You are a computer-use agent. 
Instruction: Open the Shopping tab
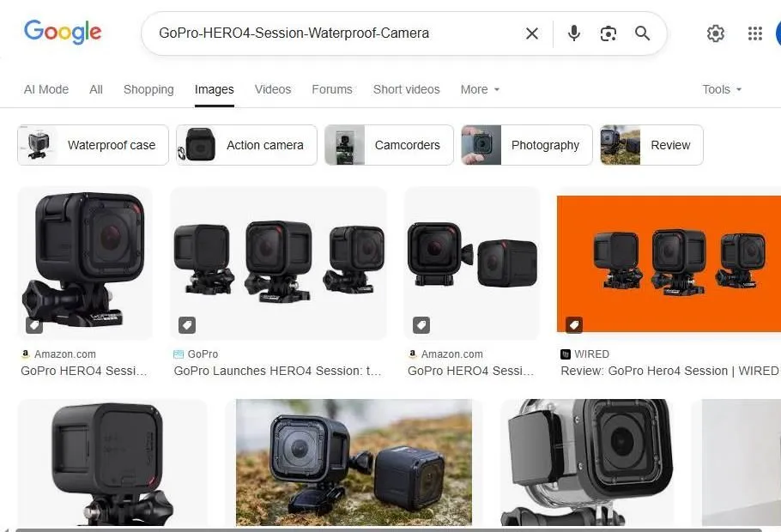point(148,89)
